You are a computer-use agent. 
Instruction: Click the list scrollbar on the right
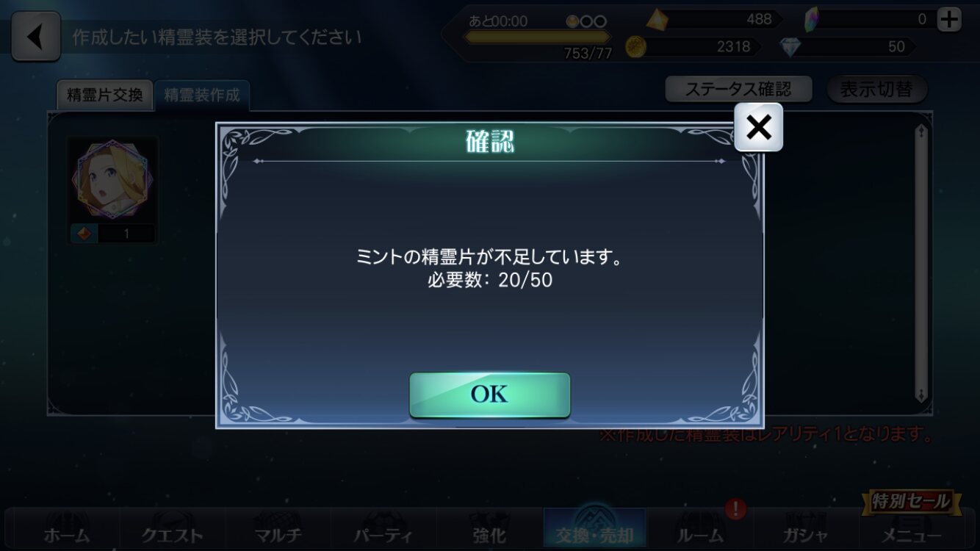[x=921, y=263]
